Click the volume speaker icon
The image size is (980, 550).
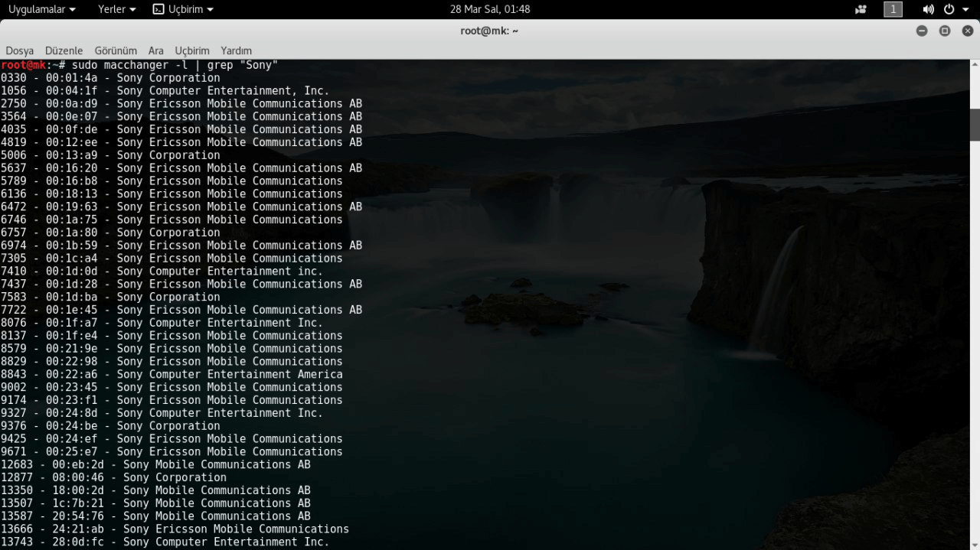(929, 9)
